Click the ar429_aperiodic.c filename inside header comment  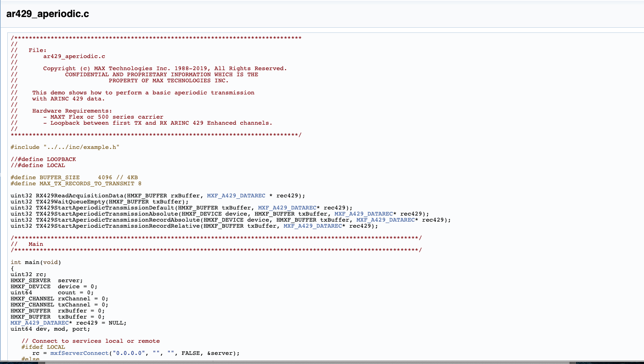coord(74,56)
